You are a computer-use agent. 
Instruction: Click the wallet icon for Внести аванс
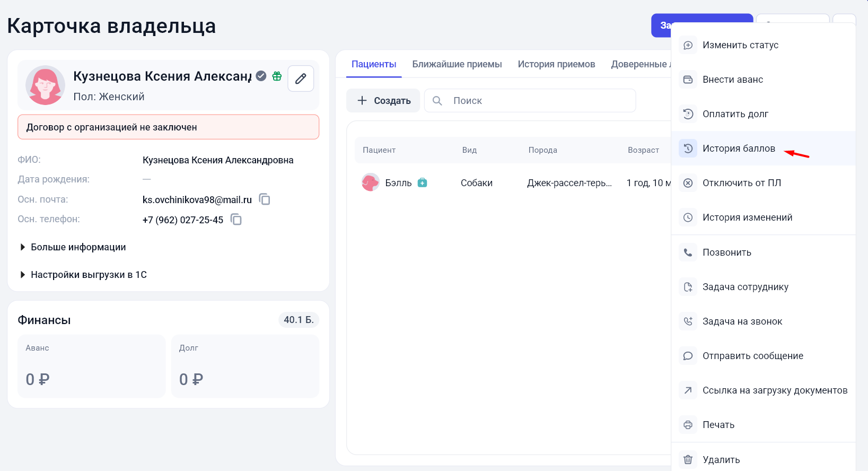(688, 80)
